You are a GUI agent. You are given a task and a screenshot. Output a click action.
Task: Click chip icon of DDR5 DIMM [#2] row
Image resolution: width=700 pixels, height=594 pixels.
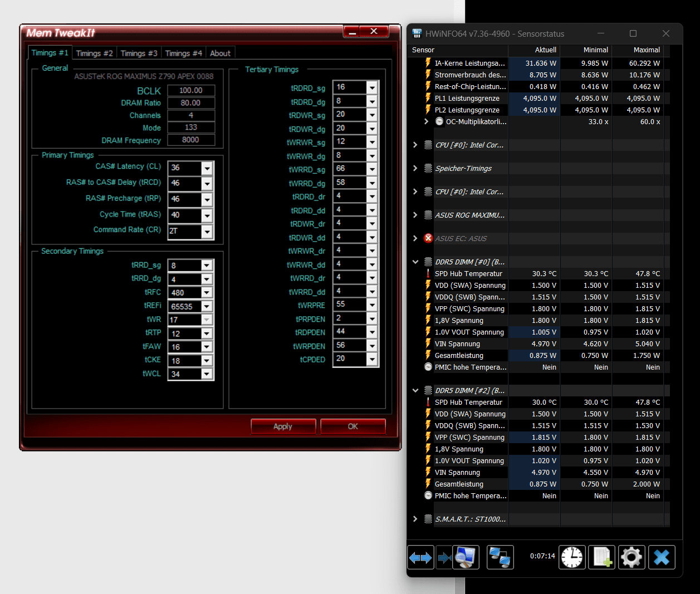(428, 390)
